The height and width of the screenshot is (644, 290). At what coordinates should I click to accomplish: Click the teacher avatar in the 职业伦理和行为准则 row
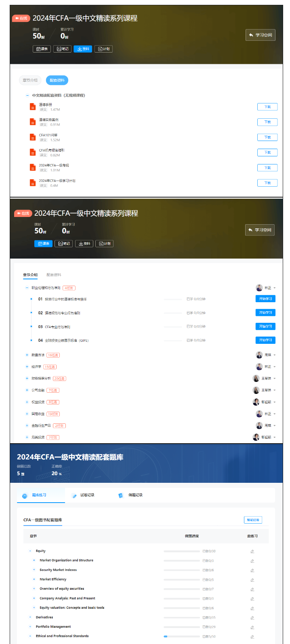coord(259,288)
